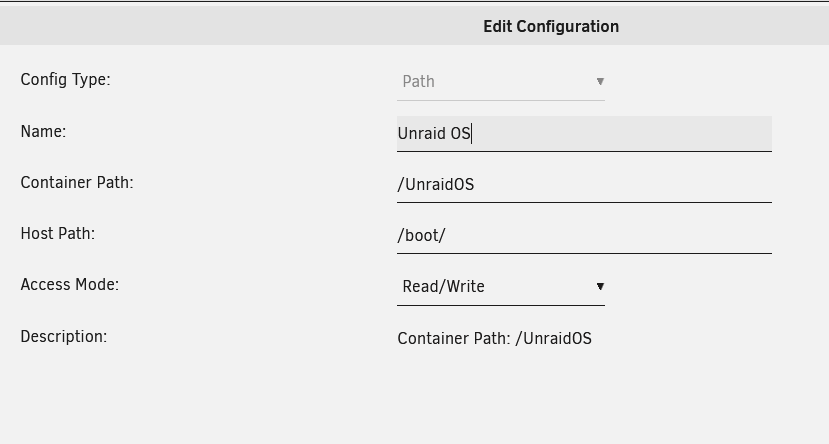829x444 pixels.
Task: Click the Access Mode label
Action: 70,284
